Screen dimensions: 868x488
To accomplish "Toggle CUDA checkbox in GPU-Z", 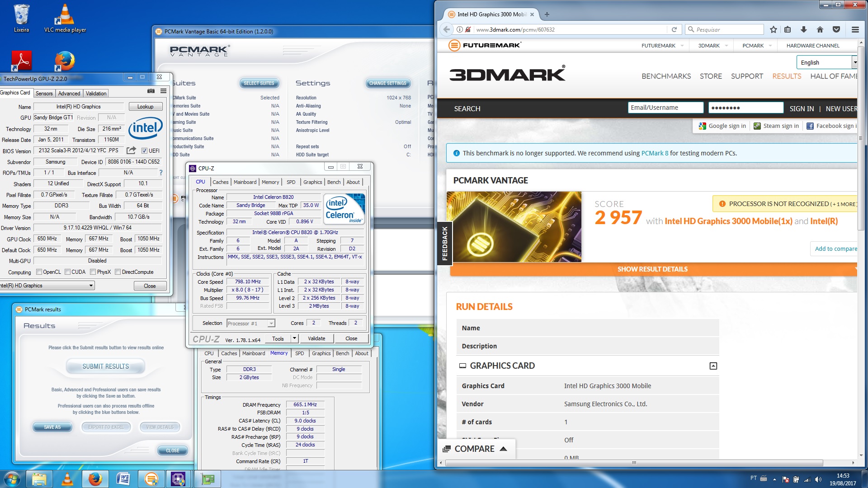I will [x=67, y=272].
